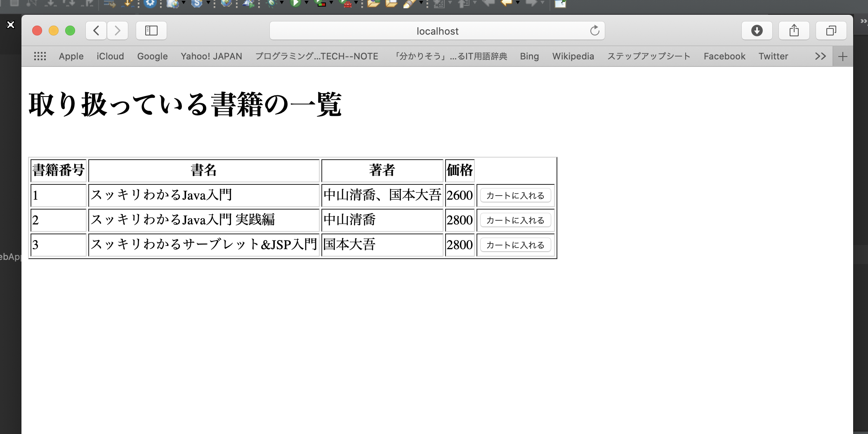
Task: Show the tab overview
Action: point(831,31)
